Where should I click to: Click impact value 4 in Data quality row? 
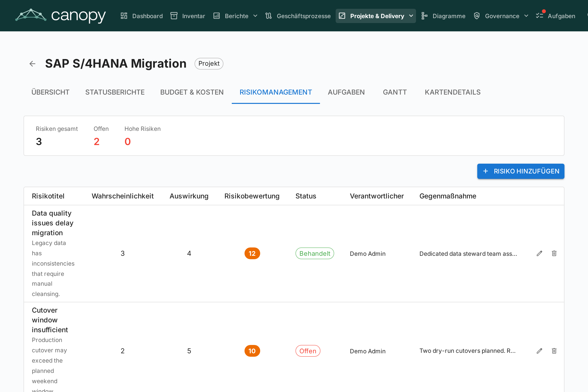189,254
